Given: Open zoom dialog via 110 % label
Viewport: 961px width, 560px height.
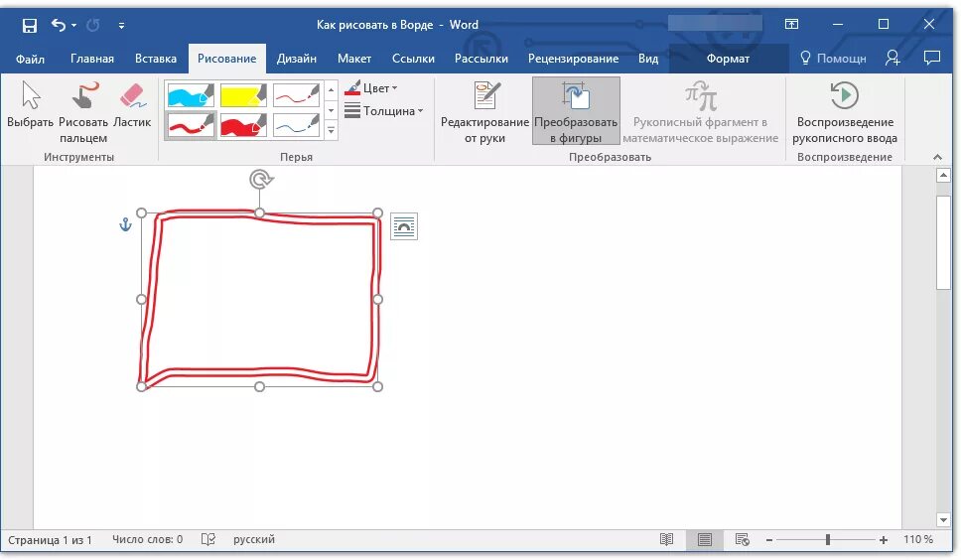Looking at the screenshot, I should coord(918,540).
